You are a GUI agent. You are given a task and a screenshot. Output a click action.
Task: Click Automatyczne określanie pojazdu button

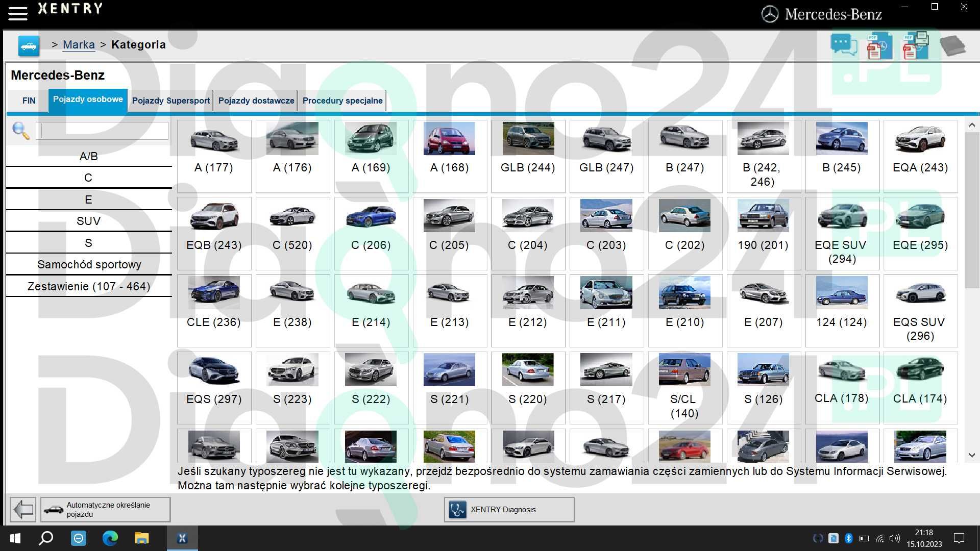106,509
